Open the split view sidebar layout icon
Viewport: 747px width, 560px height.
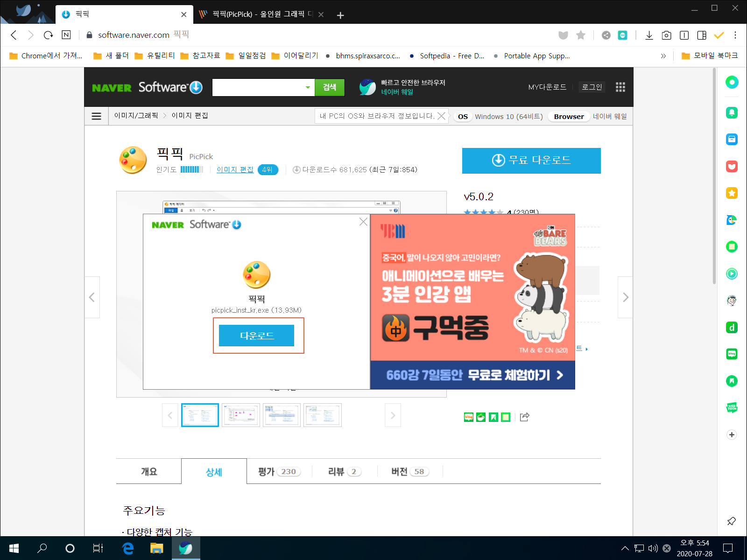coord(702,35)
